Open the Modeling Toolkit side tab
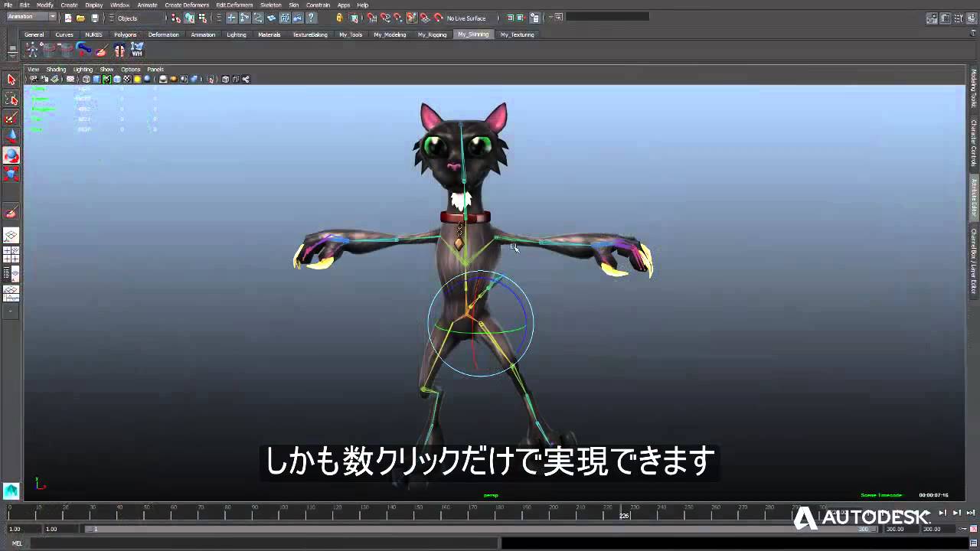The height and width of the screenshot is (551, 980). click(974, 89)
